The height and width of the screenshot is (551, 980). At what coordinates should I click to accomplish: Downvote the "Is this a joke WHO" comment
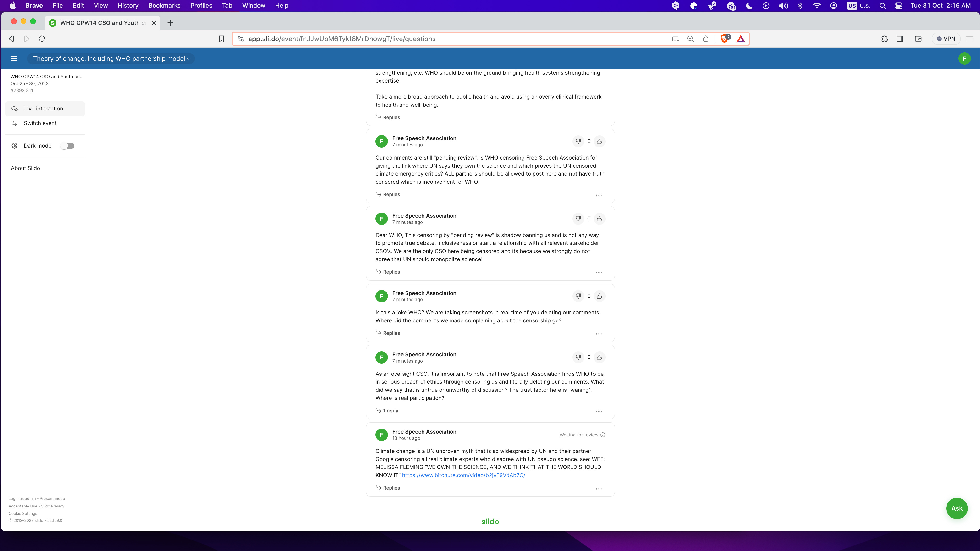point(578,296)
